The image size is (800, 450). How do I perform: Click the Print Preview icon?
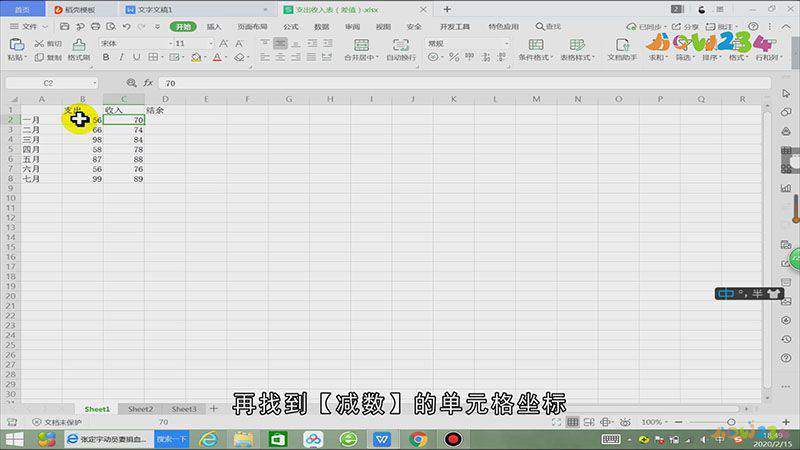coord(111,26)
